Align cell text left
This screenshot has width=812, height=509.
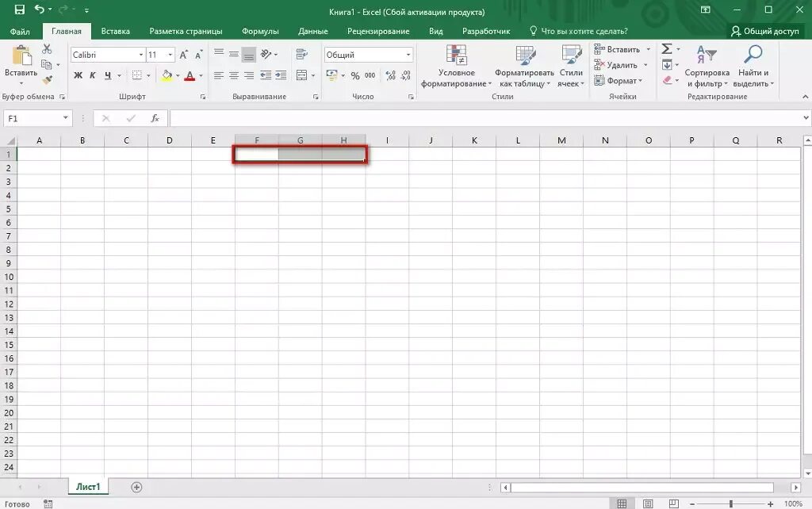[219, 75]
